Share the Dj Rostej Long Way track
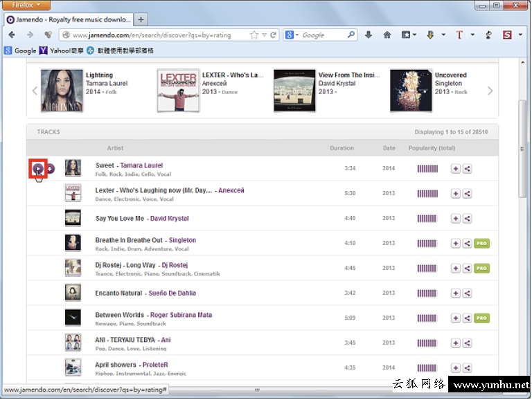The width and height of the screenshot is (532, 400). [x=467, y=268]
